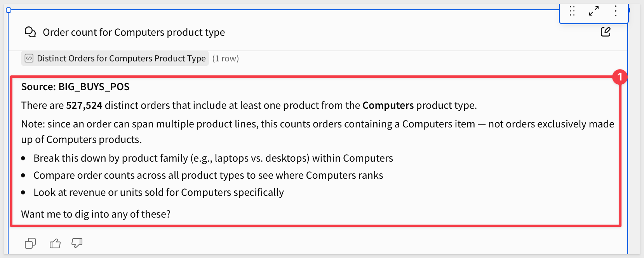Image resolution: width=644 pixels, height=258 pixels.
Task: Click the top-left selection handle of the element
Action: click(9, 10)
